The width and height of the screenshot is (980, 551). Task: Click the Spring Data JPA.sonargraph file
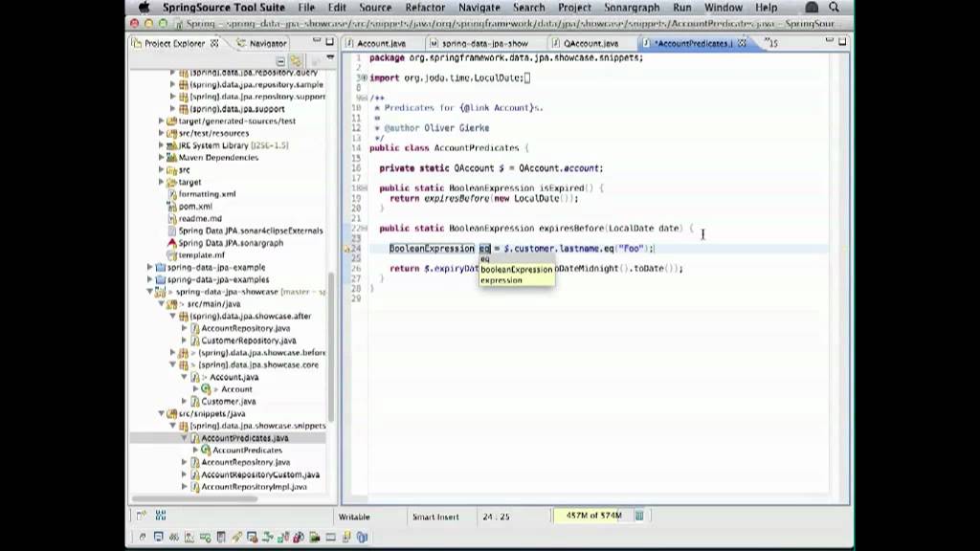[231, 243]
